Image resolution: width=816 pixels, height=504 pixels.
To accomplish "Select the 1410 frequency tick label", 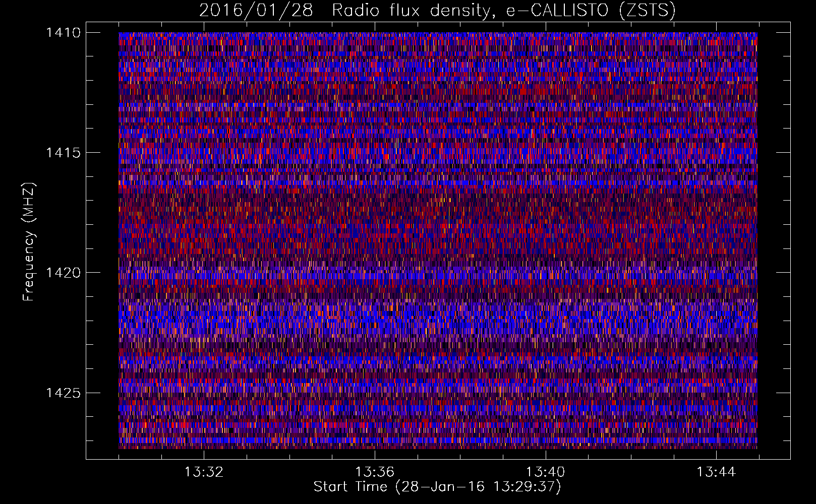I will tap(63, 33).
